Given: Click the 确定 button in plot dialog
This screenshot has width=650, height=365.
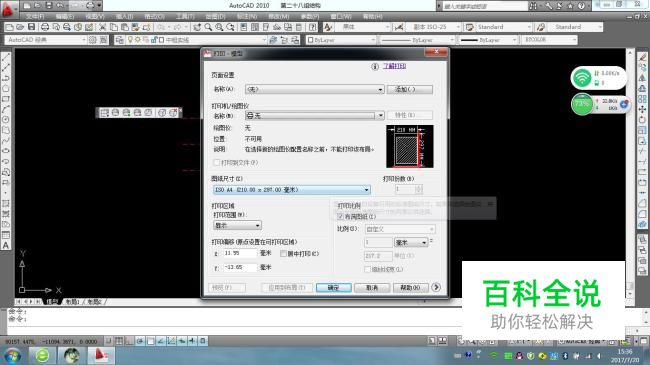Looking at the screenshot, I should pos(334,287).
